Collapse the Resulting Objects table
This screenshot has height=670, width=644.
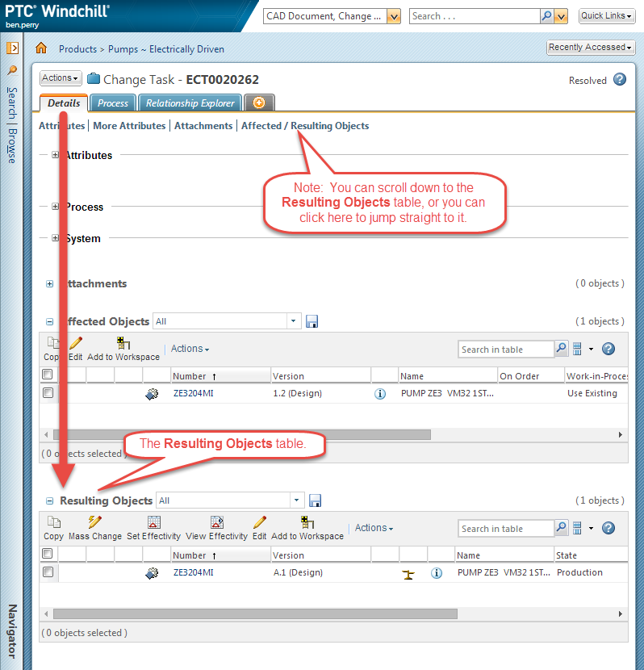(49, 500)
